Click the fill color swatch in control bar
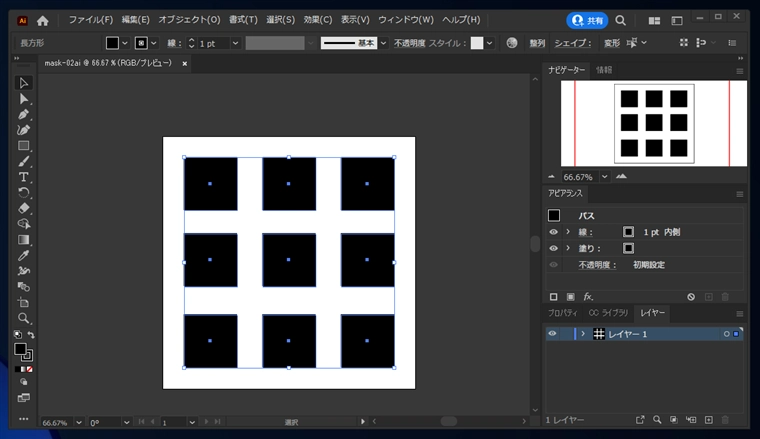The height and width of the screenshot is (439, 760). 112,43
